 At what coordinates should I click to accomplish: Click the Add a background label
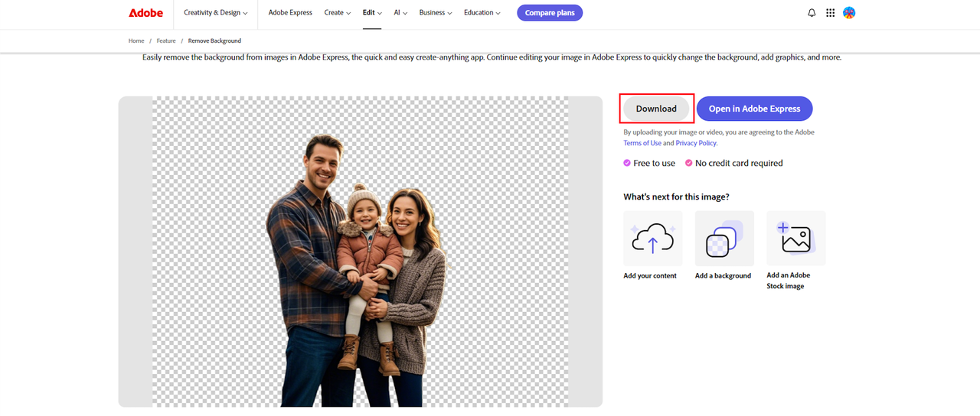pyautogui.click(x=723, y=276)
